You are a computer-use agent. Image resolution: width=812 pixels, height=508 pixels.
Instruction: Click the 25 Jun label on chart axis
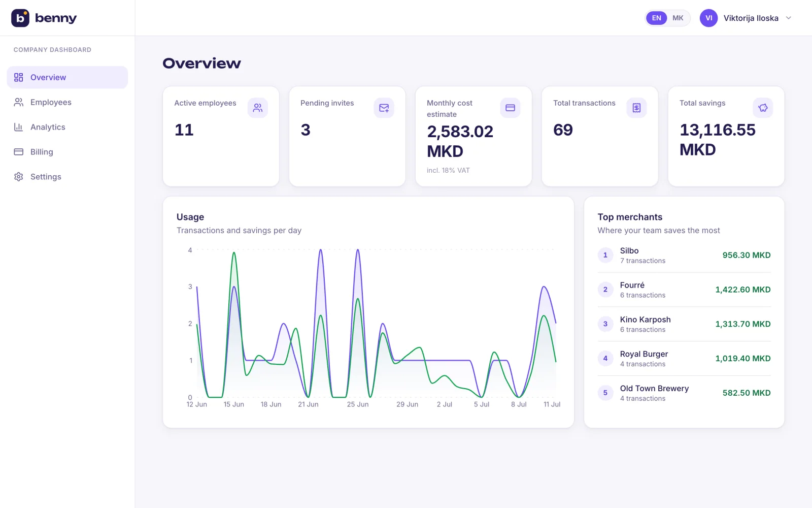(x=358, y=404)
